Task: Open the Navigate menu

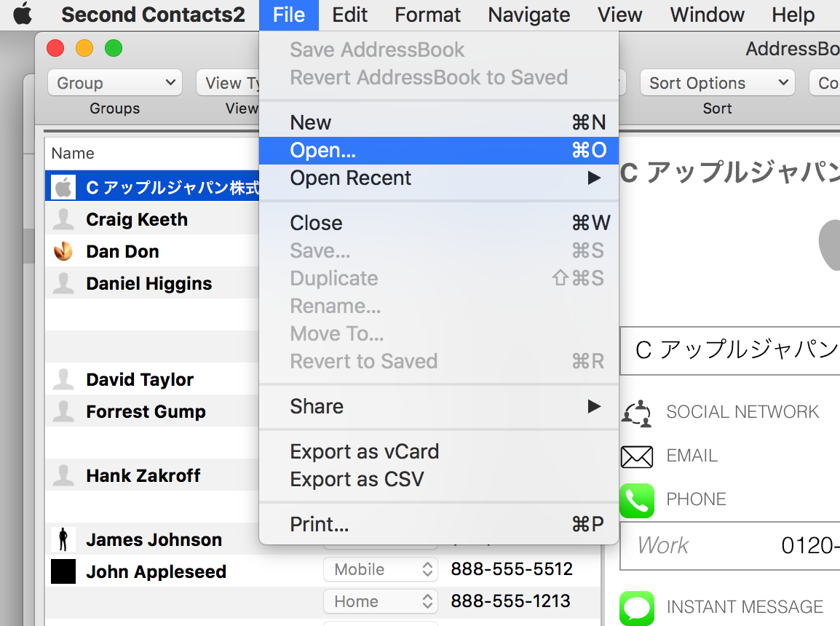Action: tap(528, 15)
